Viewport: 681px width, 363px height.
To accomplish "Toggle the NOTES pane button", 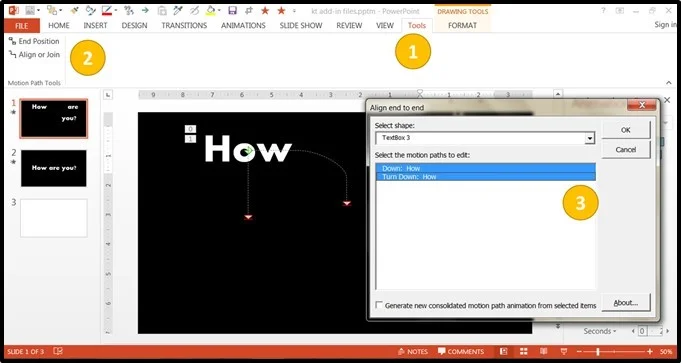I will [x=413, y=351].
